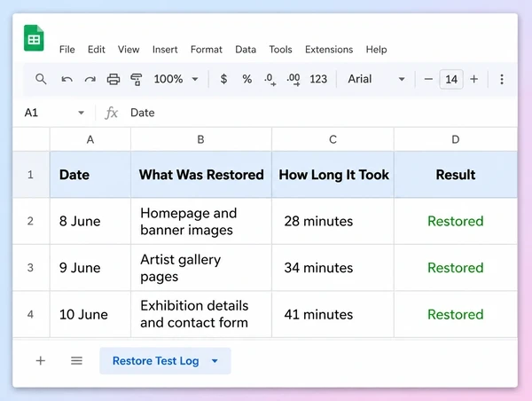Image resolution: width=532 pixels, height=401 pixels.
Task: Open the Insert menu
Action: coord(165,50)
